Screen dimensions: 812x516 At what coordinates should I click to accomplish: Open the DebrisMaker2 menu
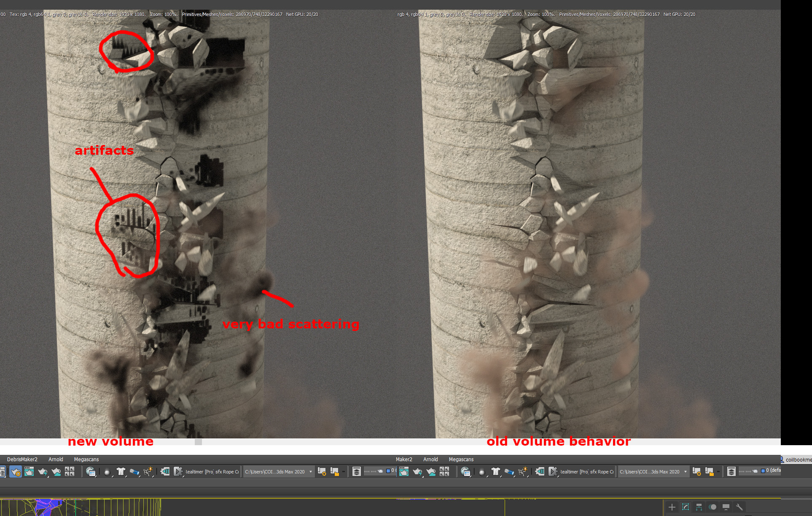pyautogui.click(x=22, y=460)
